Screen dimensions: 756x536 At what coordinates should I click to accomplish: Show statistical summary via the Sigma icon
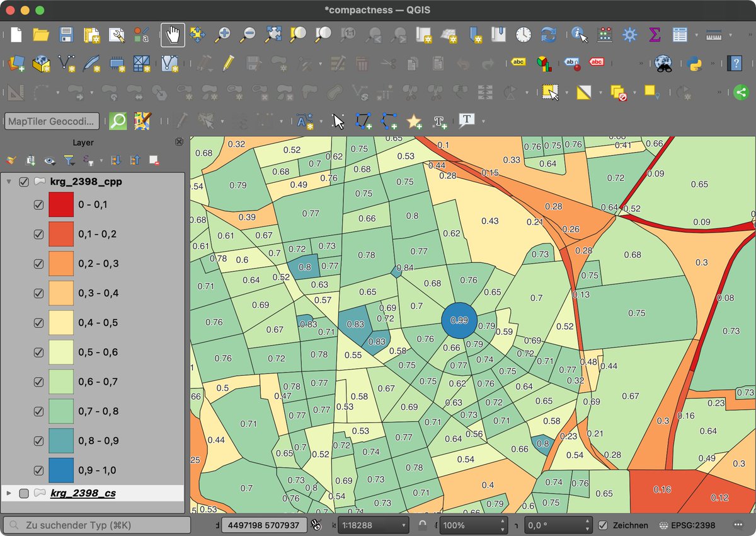655,35
